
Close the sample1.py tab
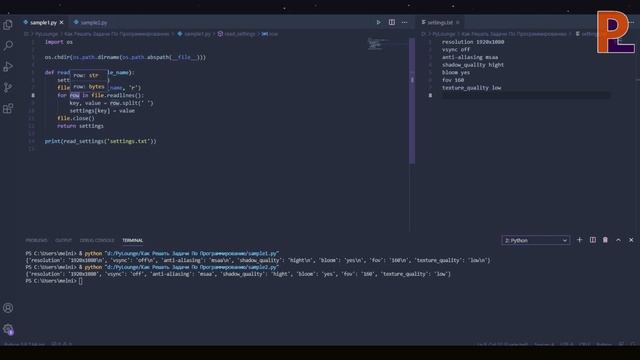(x=62, y=22)
